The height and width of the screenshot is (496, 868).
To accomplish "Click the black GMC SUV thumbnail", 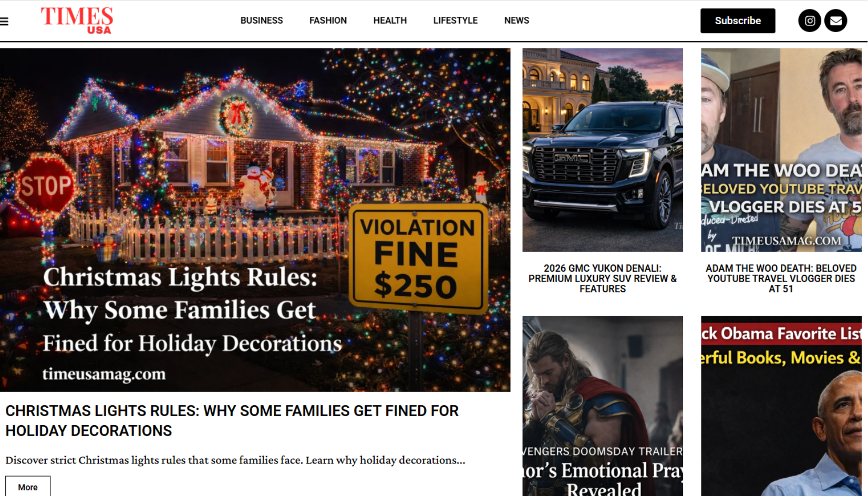I will 603,150.
